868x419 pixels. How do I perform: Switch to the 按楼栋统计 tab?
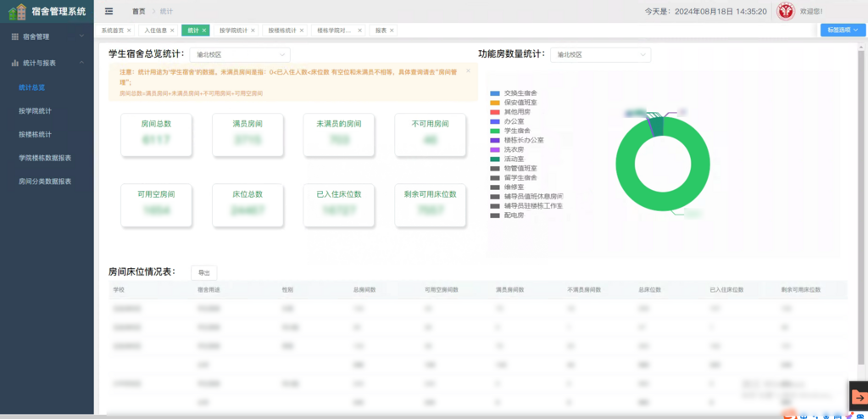click(285, 31)
